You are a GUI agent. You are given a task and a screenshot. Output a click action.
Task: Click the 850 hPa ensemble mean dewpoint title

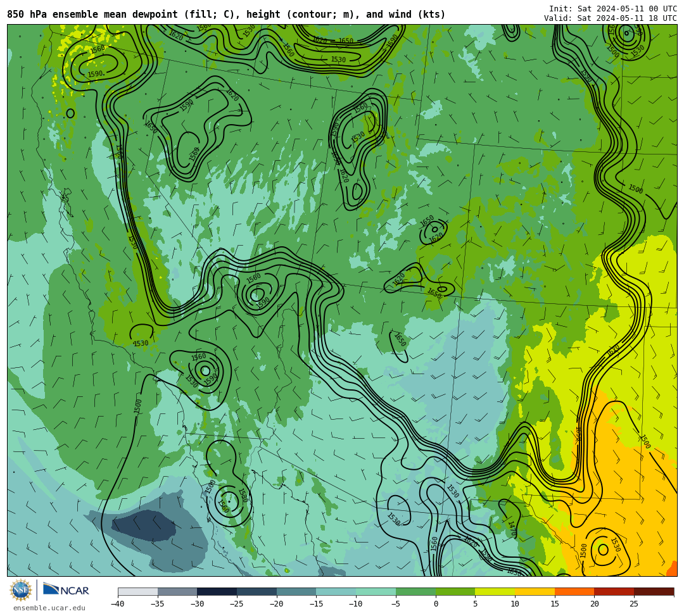pos(226,15)
